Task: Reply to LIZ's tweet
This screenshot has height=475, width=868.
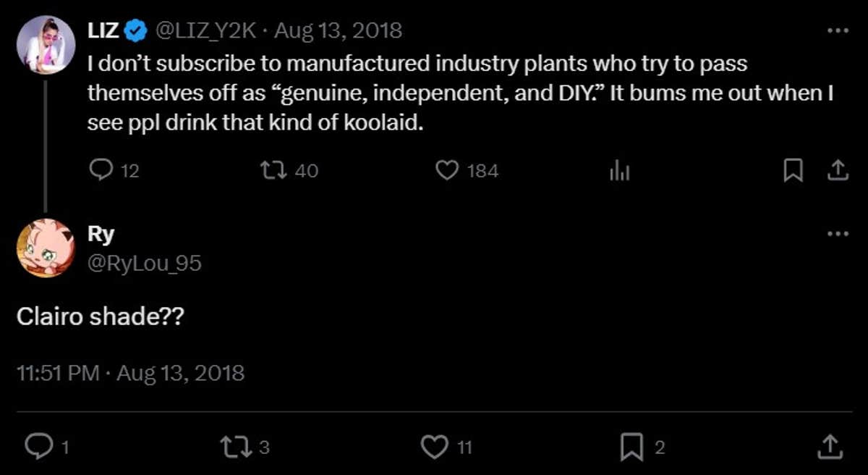Action: pyautogui.click(x=98, y=170)
